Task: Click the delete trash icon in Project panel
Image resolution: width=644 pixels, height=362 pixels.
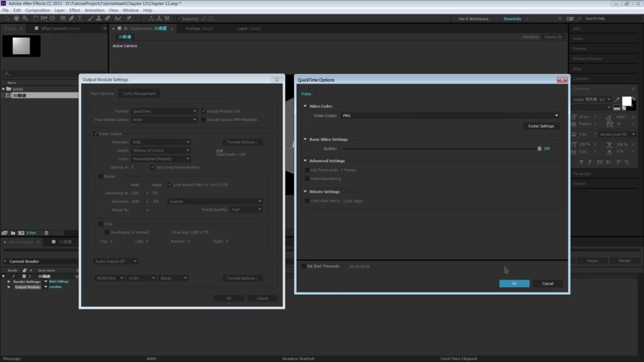Action: point(46,233)
